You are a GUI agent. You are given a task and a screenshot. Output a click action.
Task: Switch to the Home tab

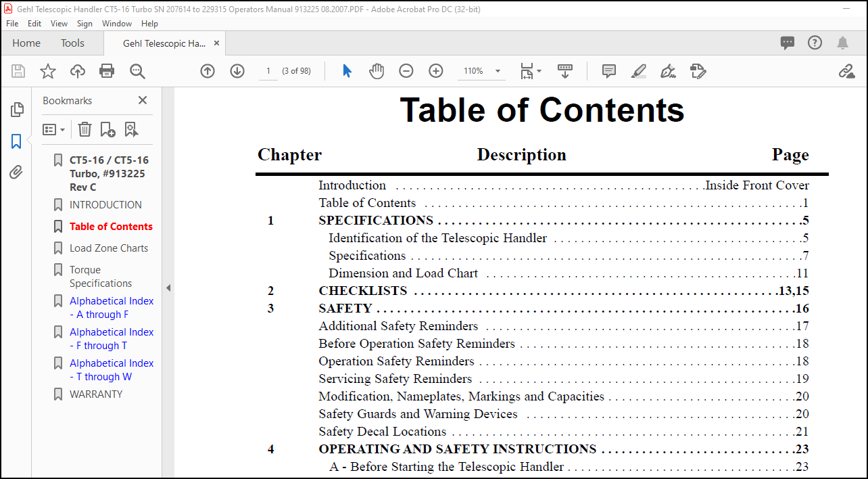pyautogui.click(x=26, y=43)
